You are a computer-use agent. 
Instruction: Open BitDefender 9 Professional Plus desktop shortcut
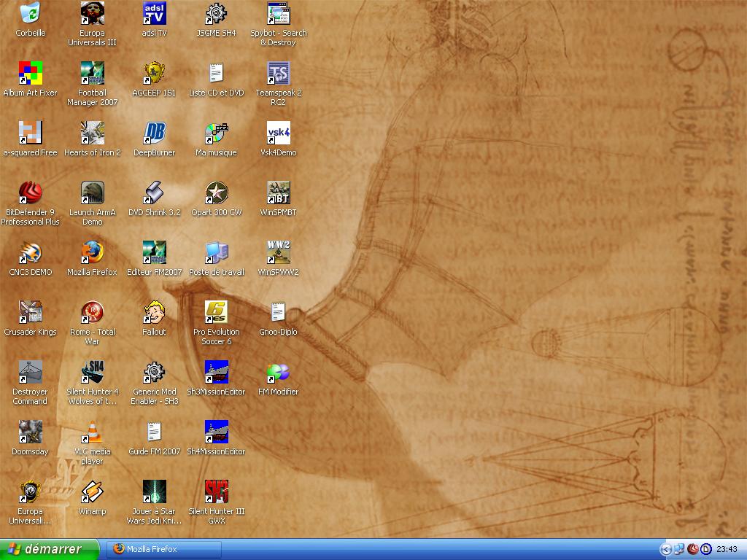pos(31,192)
